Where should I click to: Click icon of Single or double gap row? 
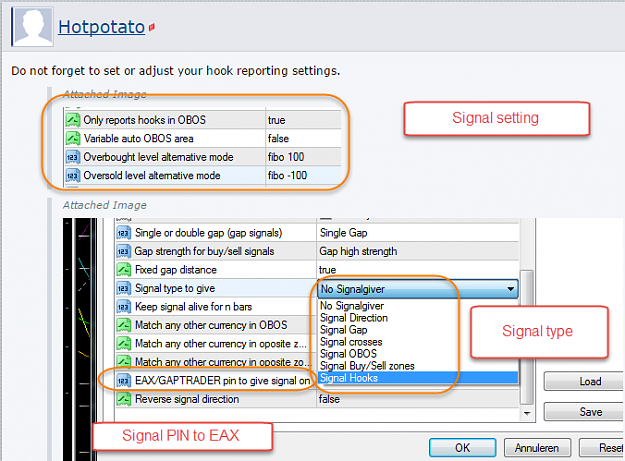(124, 233)
